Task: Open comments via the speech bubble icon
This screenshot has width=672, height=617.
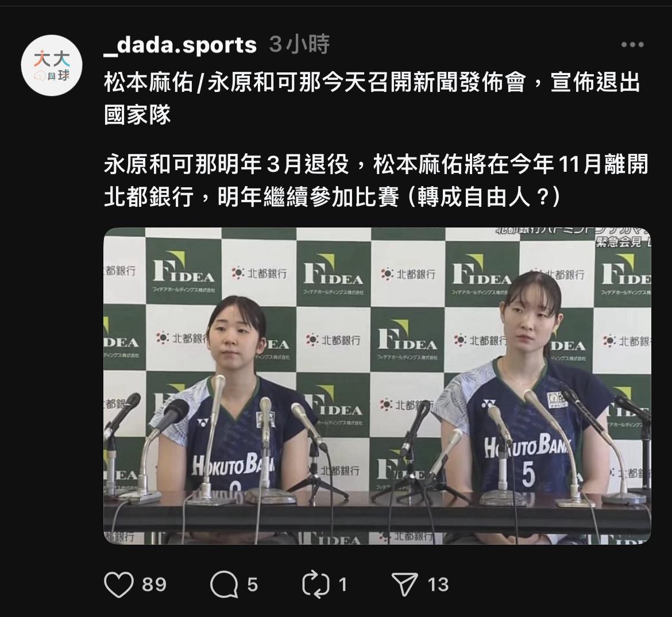Action: coord(224,584)
